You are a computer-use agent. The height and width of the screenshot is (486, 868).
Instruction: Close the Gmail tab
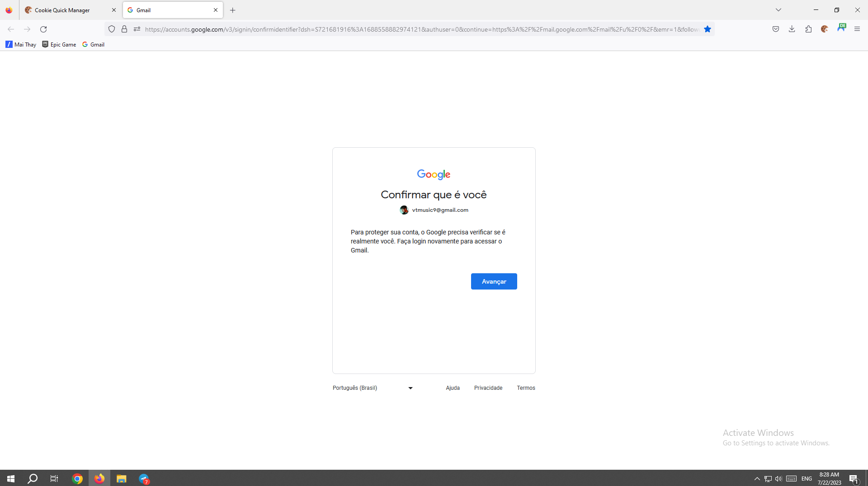[x=216, y=10]
